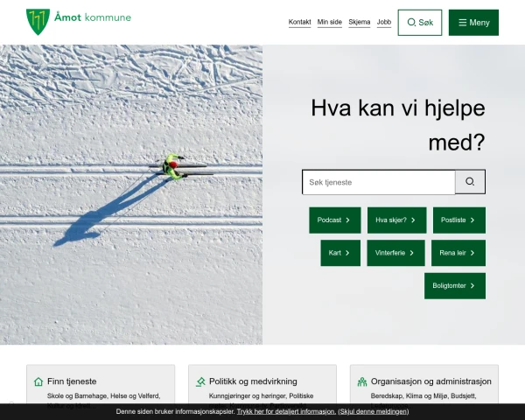Go to Min side link

(x=330, y=22)
